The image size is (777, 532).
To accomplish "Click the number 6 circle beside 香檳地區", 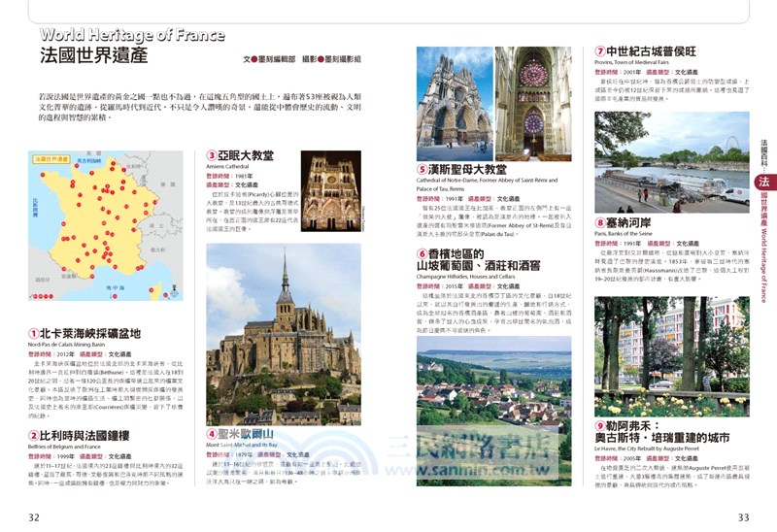I will tap(422, 253).
